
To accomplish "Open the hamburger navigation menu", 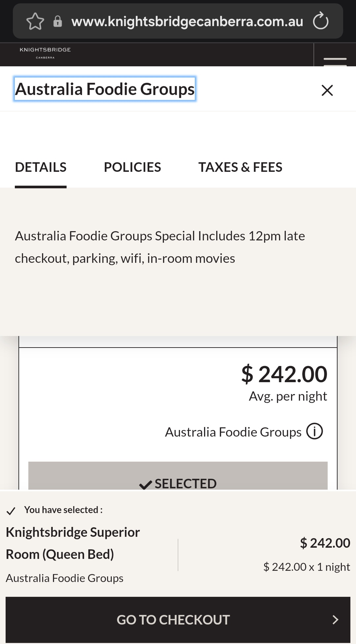I will click(335, 60).
